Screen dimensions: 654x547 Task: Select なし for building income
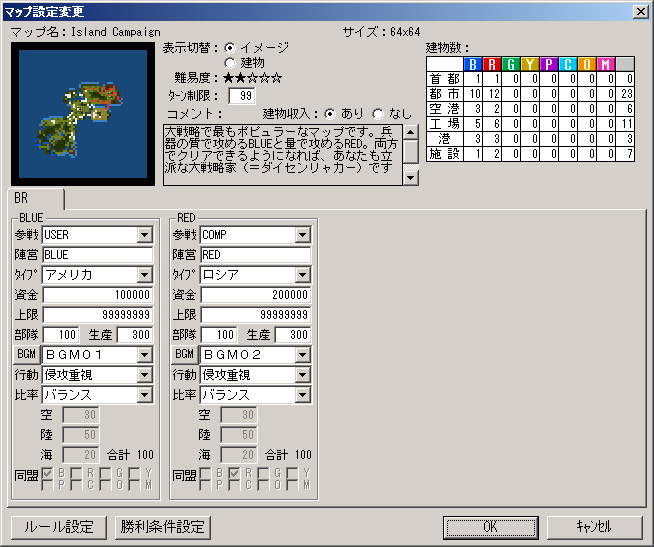coord(378,113)
